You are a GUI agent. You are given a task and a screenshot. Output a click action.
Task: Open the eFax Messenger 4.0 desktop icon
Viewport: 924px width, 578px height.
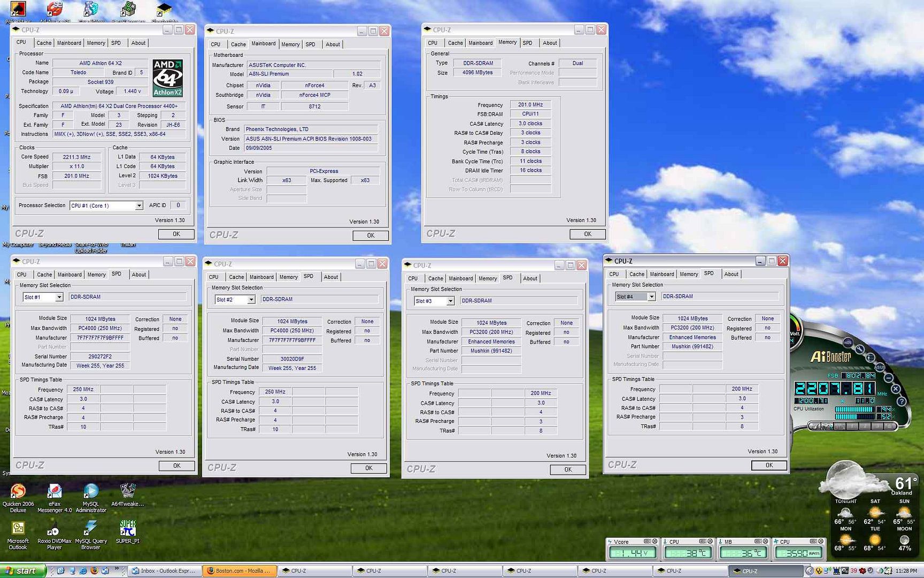54,498
